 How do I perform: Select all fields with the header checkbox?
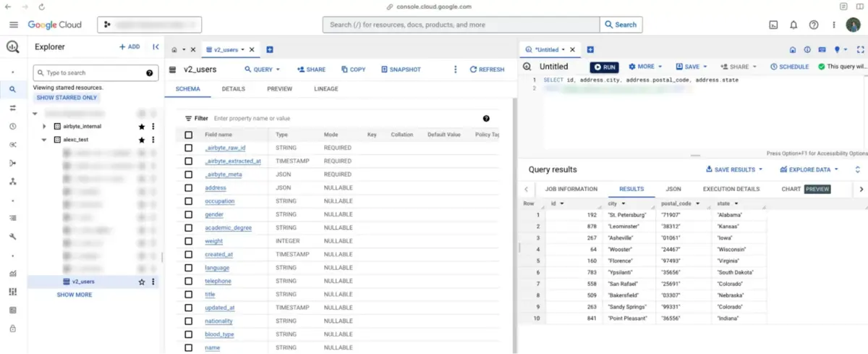click(189, 135)
